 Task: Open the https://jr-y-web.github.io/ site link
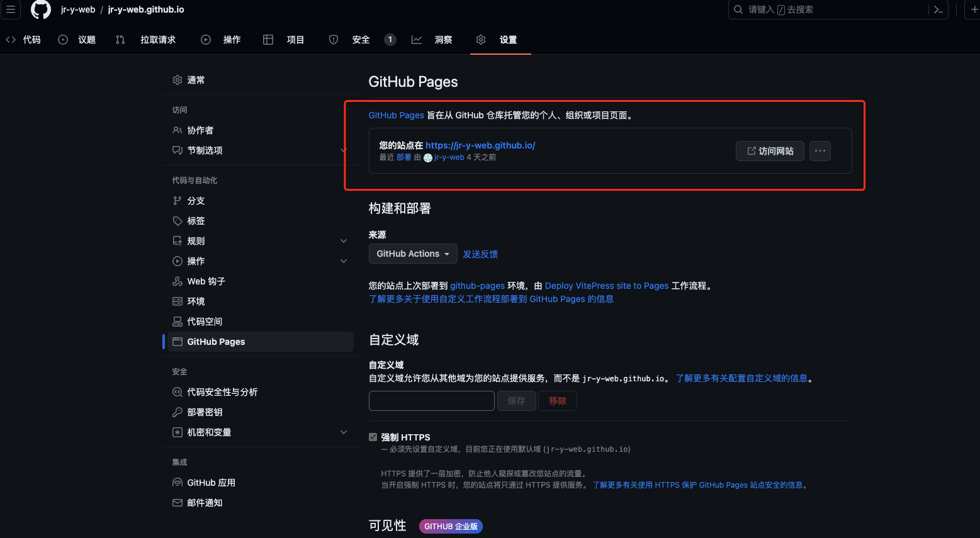pos(480,145)
